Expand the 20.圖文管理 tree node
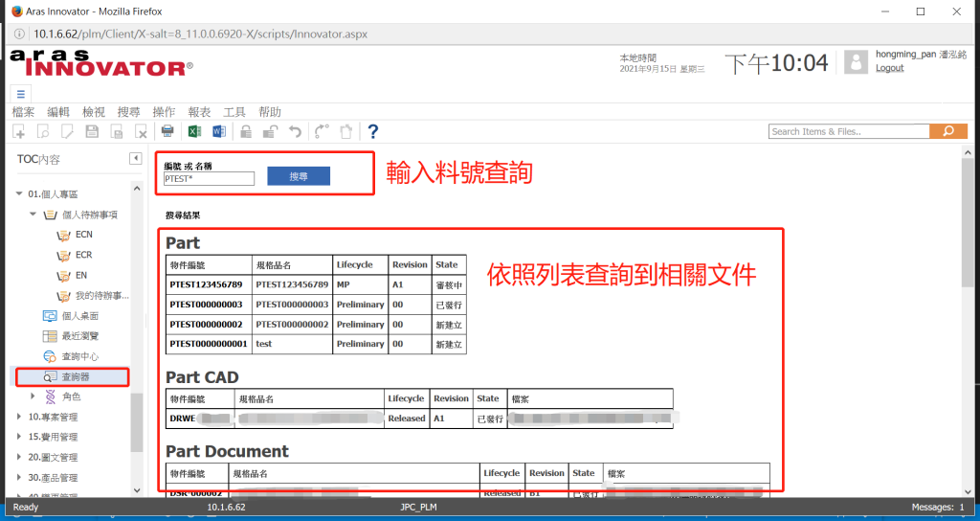The height and width of the screenshot is (521, 980). click(19, 457)
